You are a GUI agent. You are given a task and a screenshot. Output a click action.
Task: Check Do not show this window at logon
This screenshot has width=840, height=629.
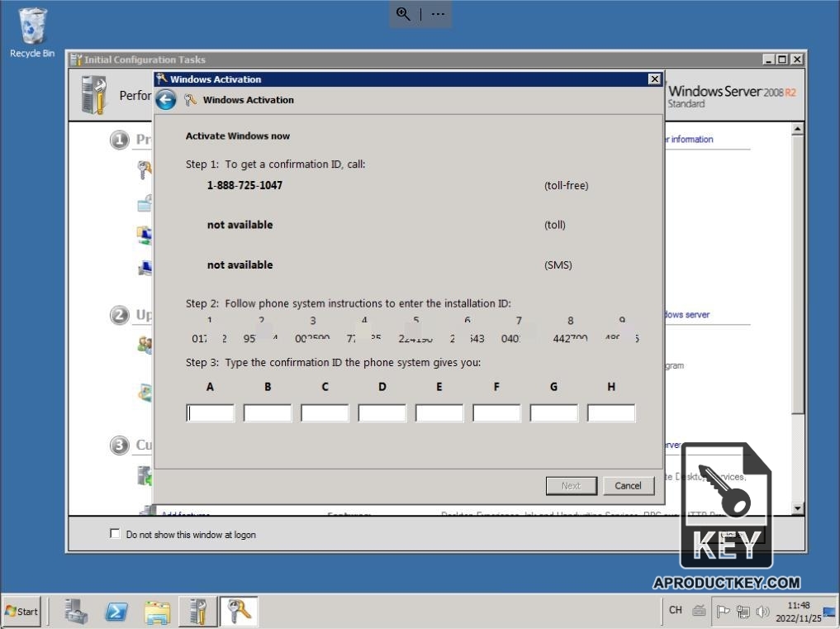(x=115, y=534)
